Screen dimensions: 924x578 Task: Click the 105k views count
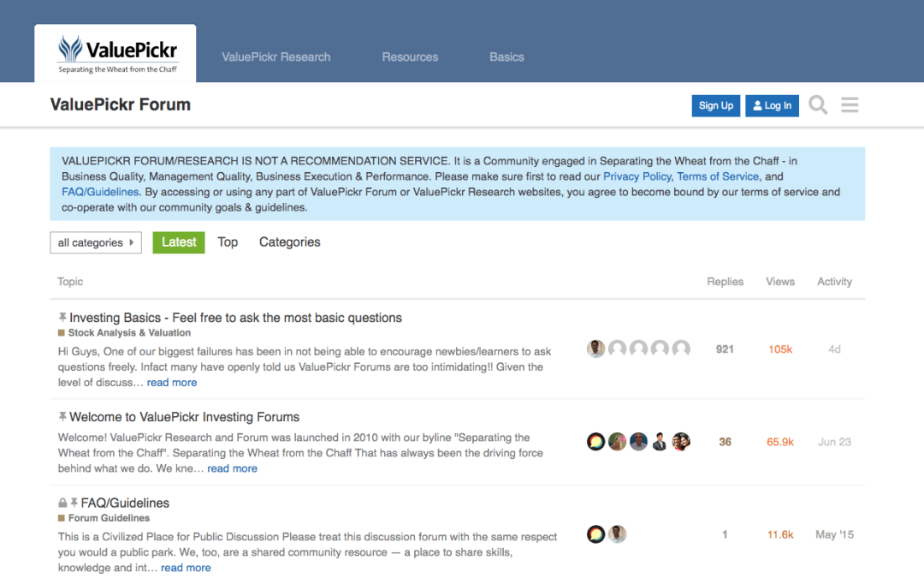(x=780, y=349)
